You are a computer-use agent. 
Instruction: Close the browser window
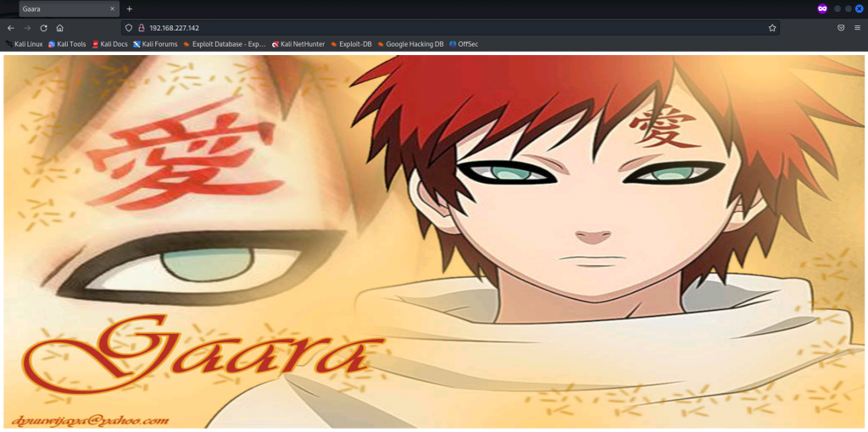point(860,8)
